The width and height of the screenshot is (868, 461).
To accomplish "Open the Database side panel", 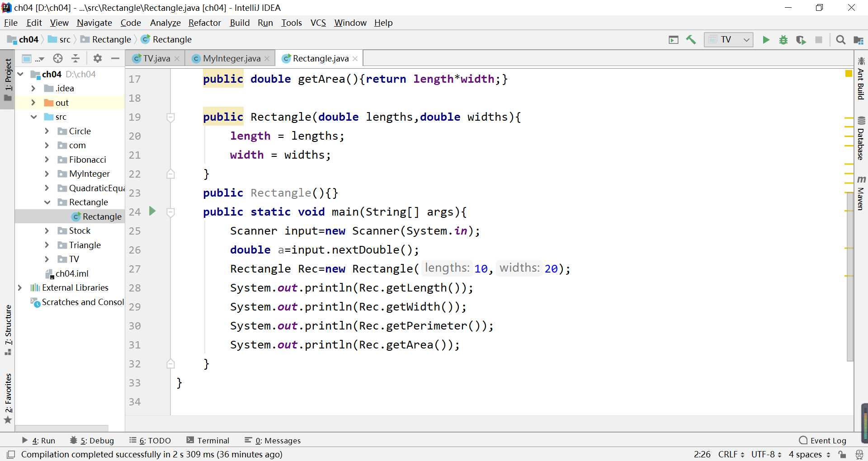I will pyautogui.click(x=861, y=138).
